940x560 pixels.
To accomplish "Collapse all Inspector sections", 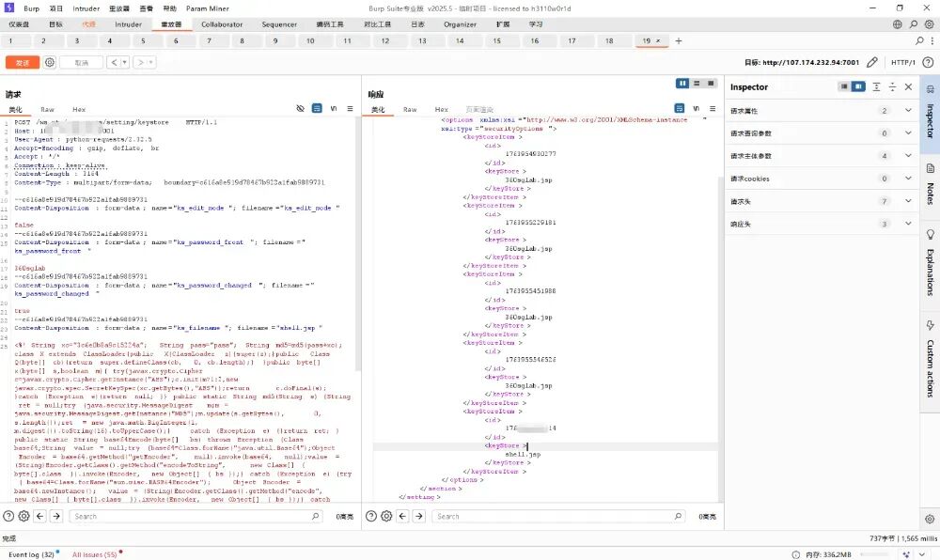I will [x=893, y=86].
